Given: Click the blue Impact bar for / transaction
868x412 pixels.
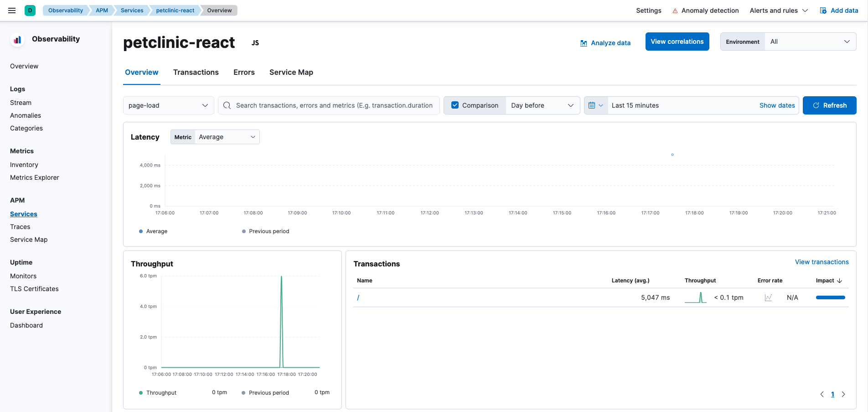Looking at the screenshot, I should point(830,297).
